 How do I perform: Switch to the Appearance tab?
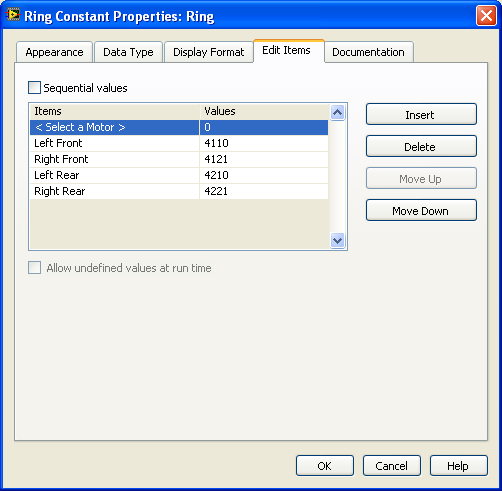pos(54,52)
